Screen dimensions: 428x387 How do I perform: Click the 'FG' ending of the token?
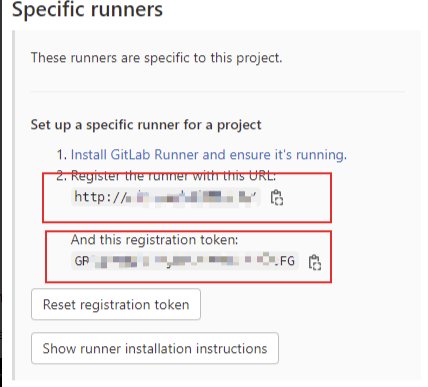(x=287, y=261)
